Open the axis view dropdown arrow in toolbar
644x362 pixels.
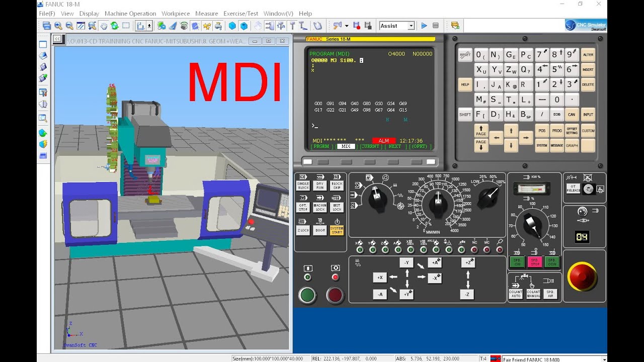click(149, 26)
